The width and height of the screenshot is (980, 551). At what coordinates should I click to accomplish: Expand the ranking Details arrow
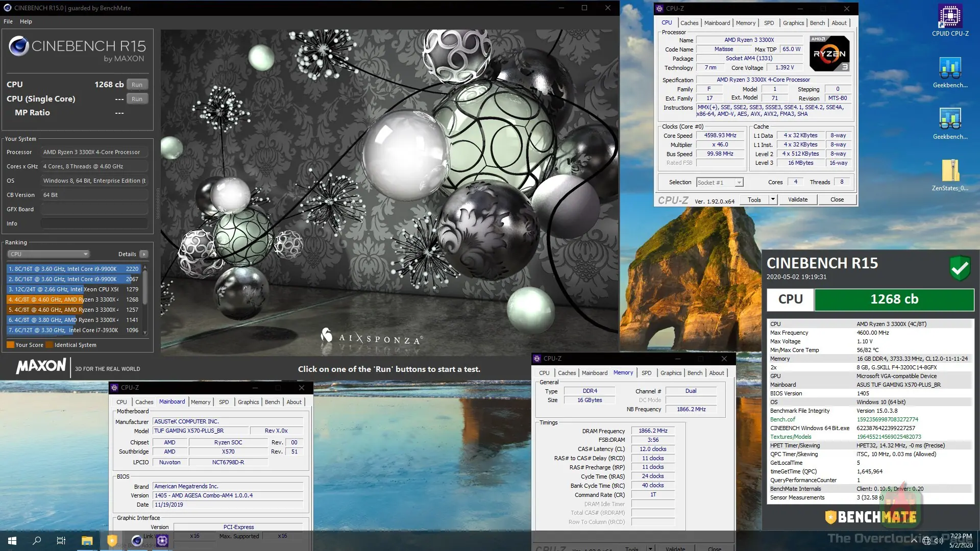(144, 254)
